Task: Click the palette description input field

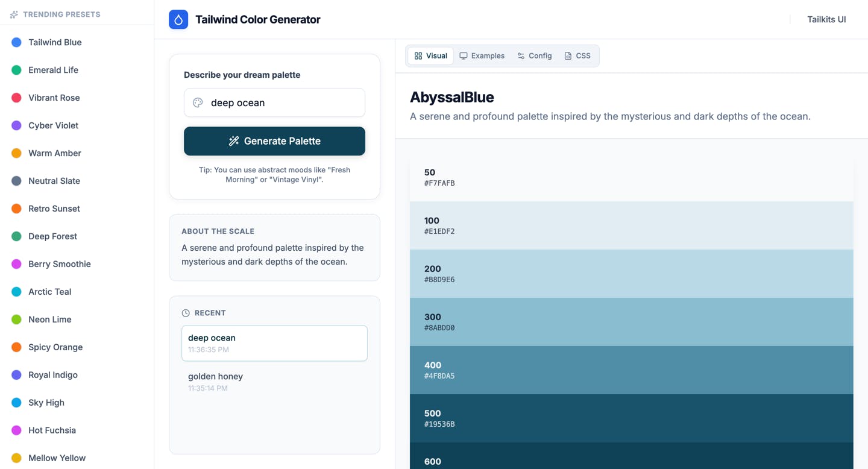Action: click(x=283, y=102)
